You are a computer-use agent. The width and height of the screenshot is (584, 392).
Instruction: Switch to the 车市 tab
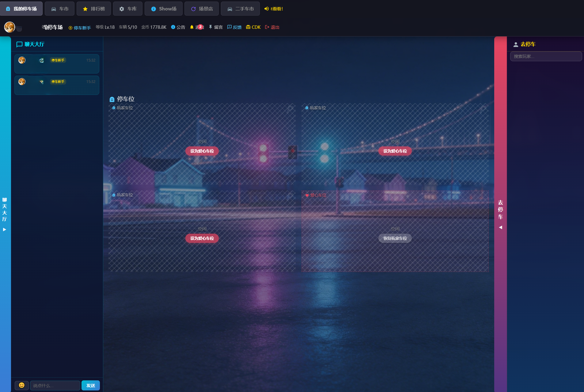[x=60, y=9]
